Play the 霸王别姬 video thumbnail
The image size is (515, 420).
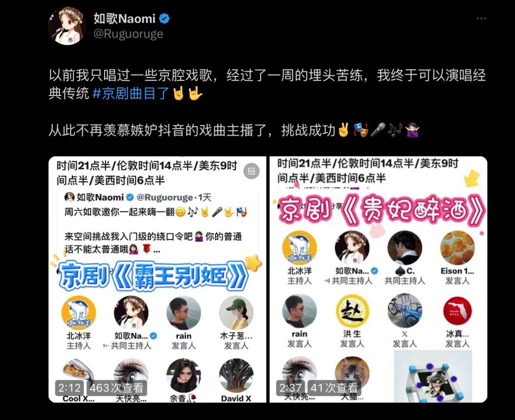(x=157, y=279)
